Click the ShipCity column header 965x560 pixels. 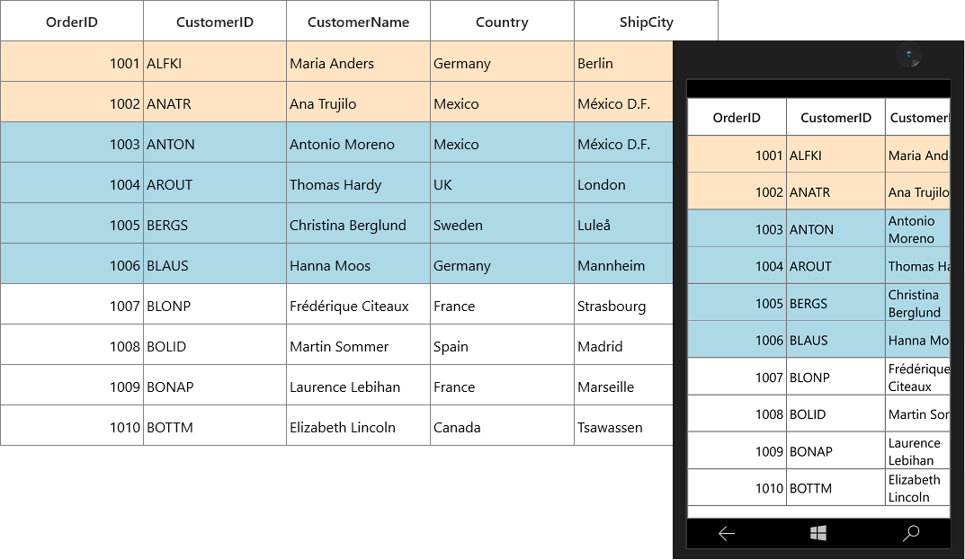(x=647, y=22)
